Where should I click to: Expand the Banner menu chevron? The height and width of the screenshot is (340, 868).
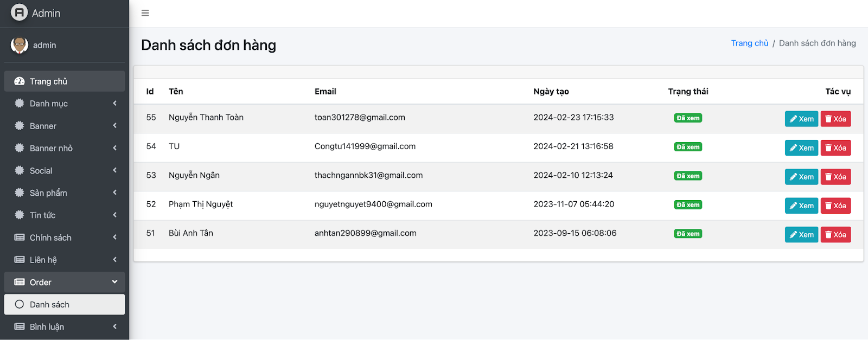point(114,126)
